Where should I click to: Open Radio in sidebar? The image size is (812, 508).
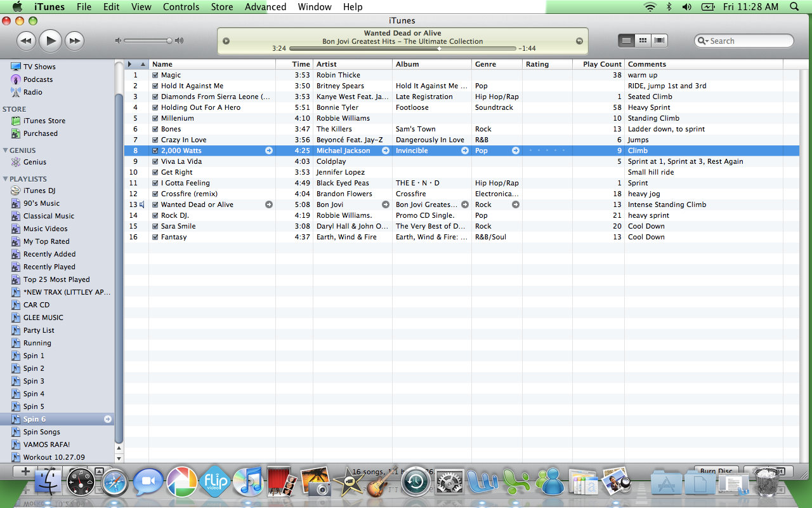click(x=33, y=92)
